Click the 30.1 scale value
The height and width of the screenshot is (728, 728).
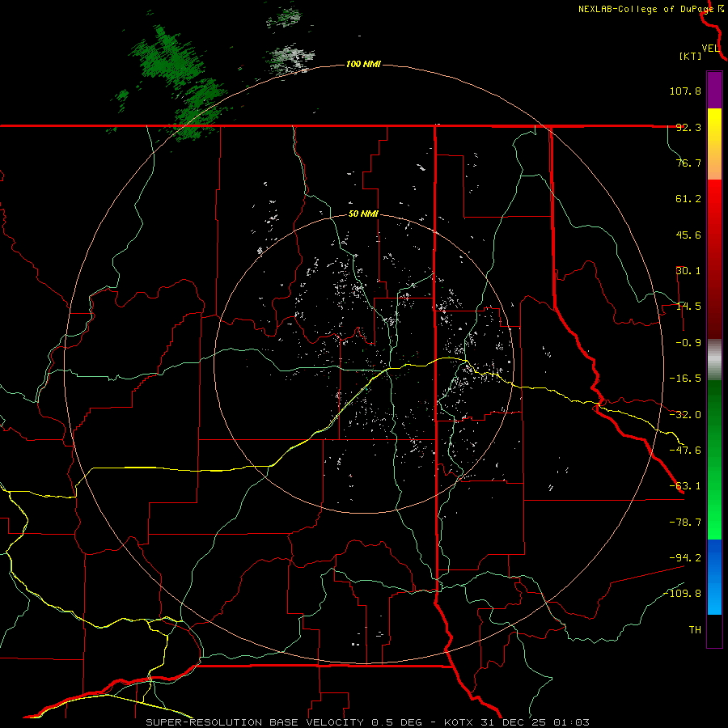688,271
